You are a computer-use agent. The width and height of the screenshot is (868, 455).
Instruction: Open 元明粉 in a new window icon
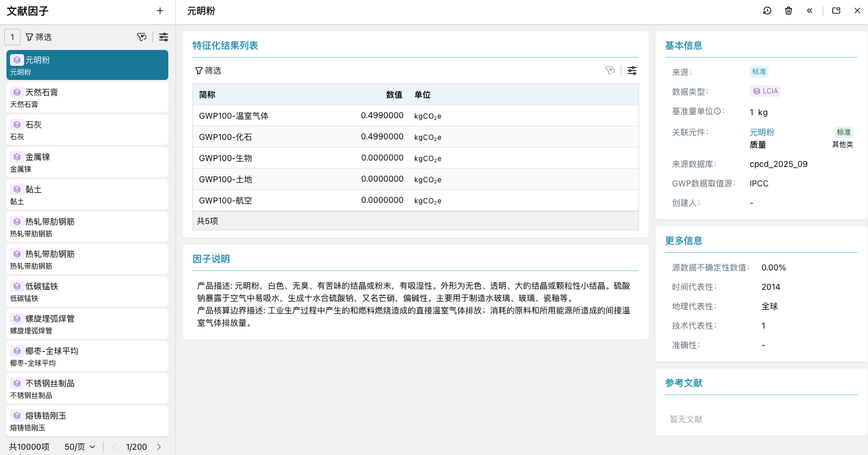pos(836,11)
